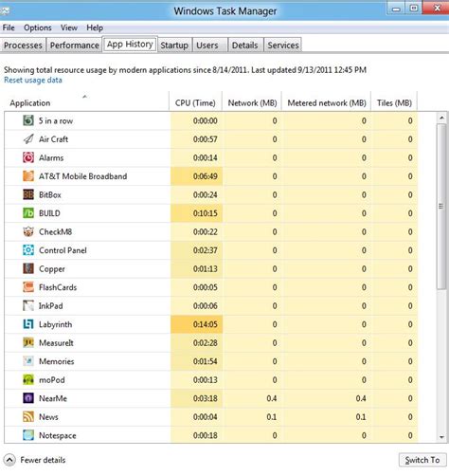
Task: Select the App History tab
Action: [x=130, y=45]
